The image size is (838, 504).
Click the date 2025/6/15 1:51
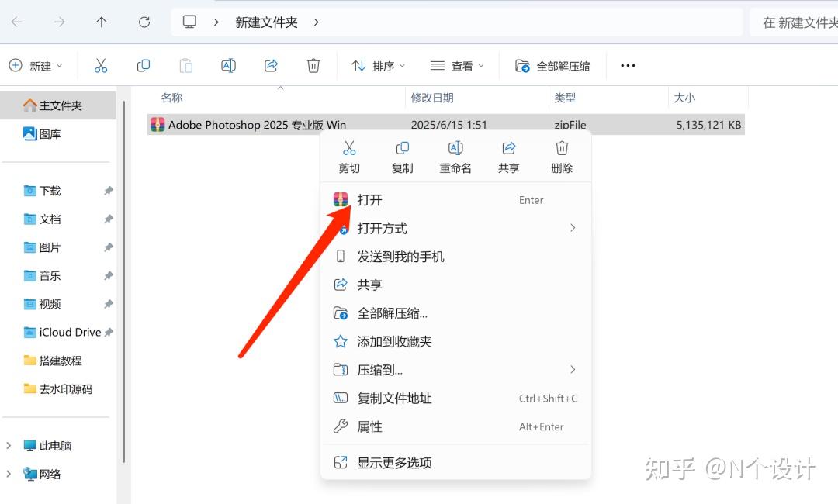coord(449,125)
